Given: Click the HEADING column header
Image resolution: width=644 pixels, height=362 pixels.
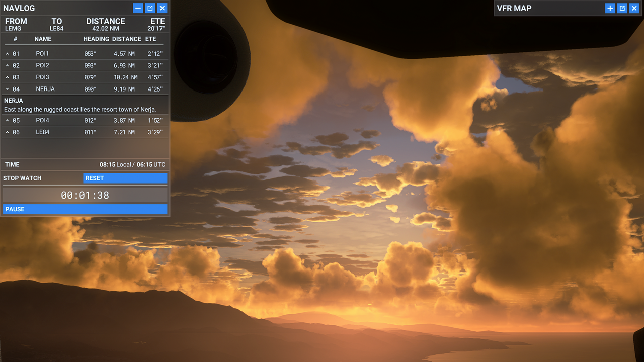Looking at the screenshot, I should click(x=96, y=39).
